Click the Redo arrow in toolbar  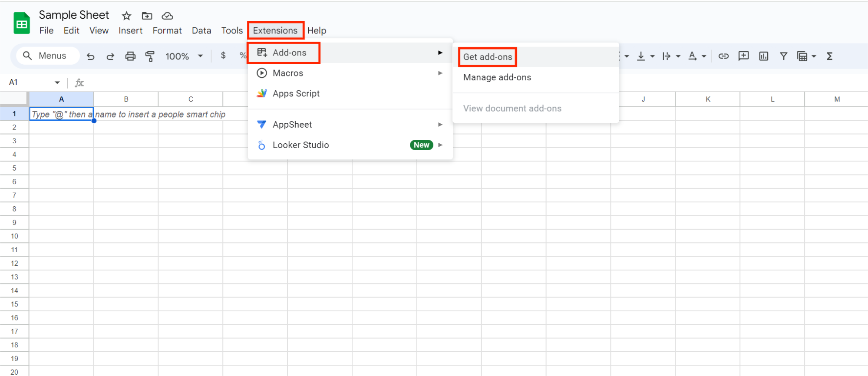pos(110,56)
